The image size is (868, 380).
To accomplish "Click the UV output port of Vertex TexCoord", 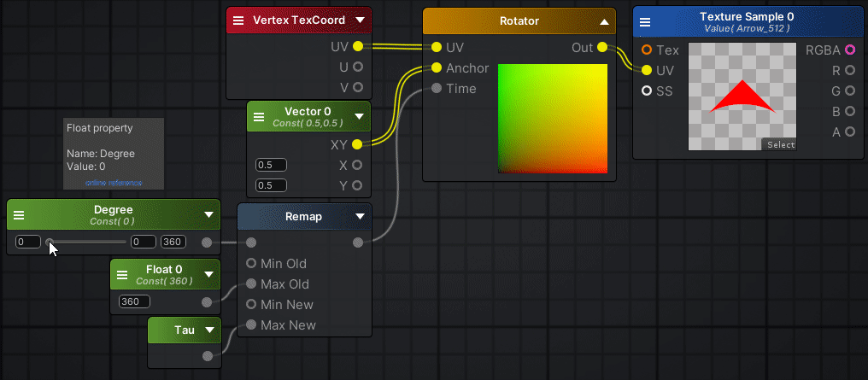I will [x=358, y=46].
